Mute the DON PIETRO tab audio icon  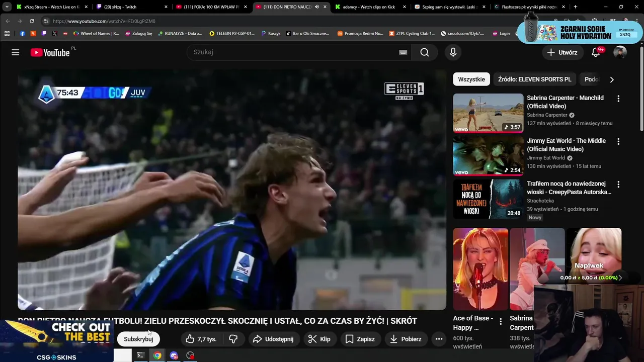316,7
